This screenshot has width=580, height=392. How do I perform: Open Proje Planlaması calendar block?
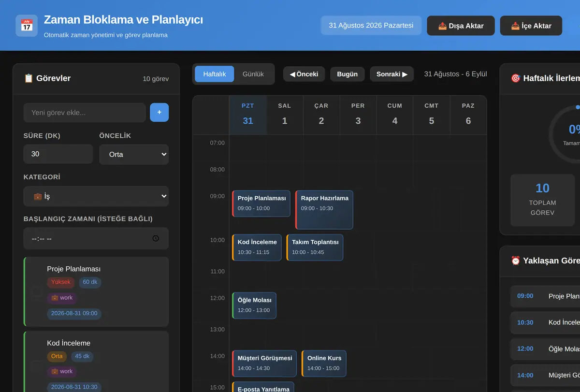point(261,203)
